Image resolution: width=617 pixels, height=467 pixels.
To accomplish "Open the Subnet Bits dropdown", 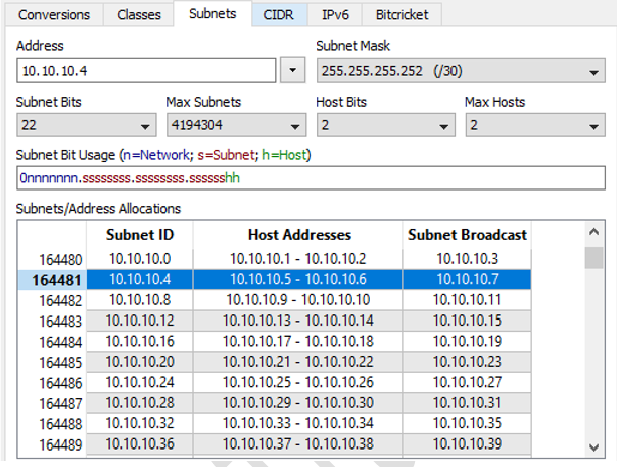I will tap(86, 125).
